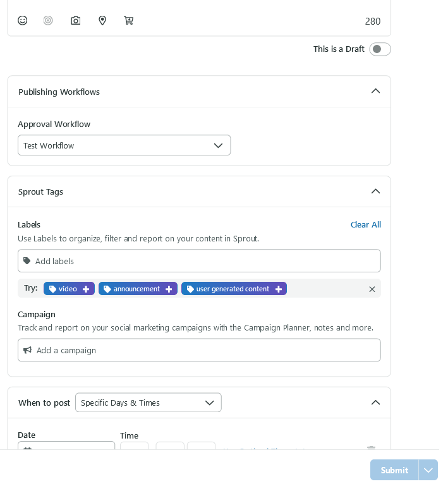Click the Add a campaign field
Viewport: 448px width, 491px height.
pos(199,350)
